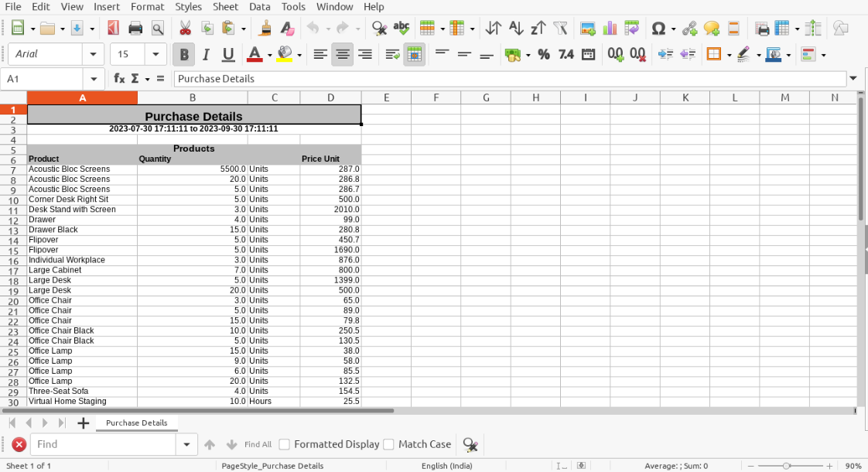Image resolution: width=868 pixels, height=472 pixels.
Task: Open the Borders dropdown arrow
Action: coord(729,55)
